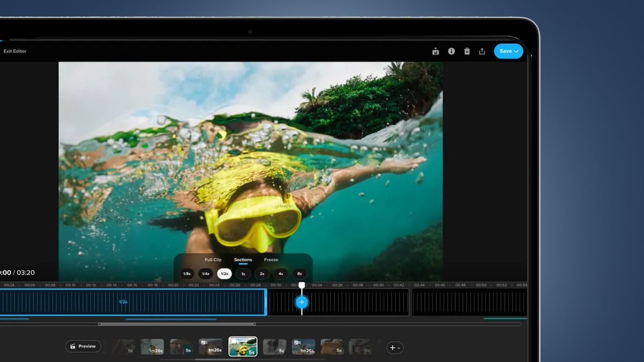Click the Preview button
The image size is (644, 362).
83,346
